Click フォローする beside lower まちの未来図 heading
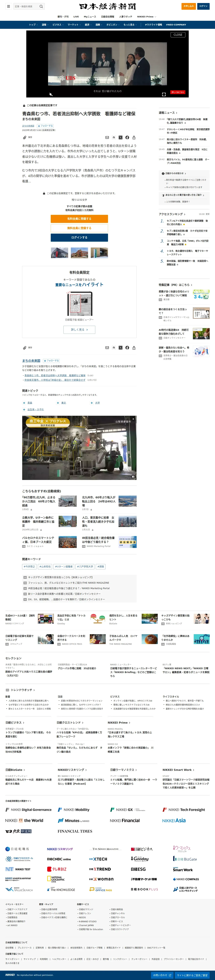This screenshot has width=215, height=980. 51,361
